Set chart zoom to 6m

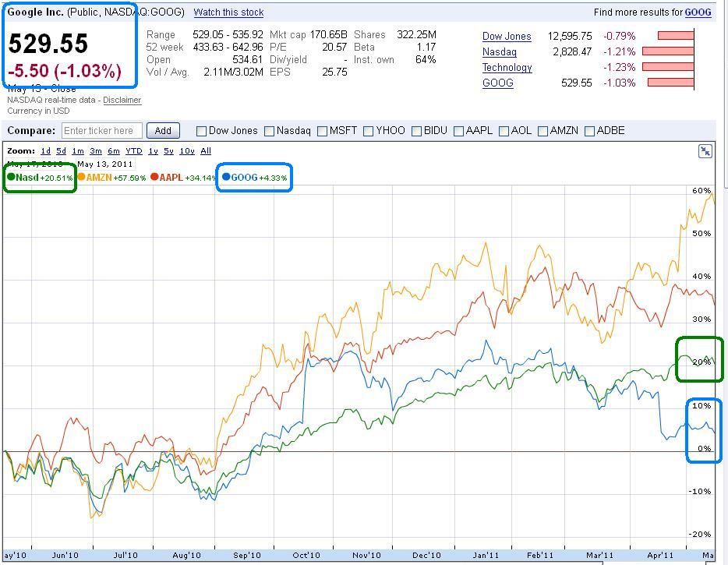pyautogui.click(x=114, y=151)
